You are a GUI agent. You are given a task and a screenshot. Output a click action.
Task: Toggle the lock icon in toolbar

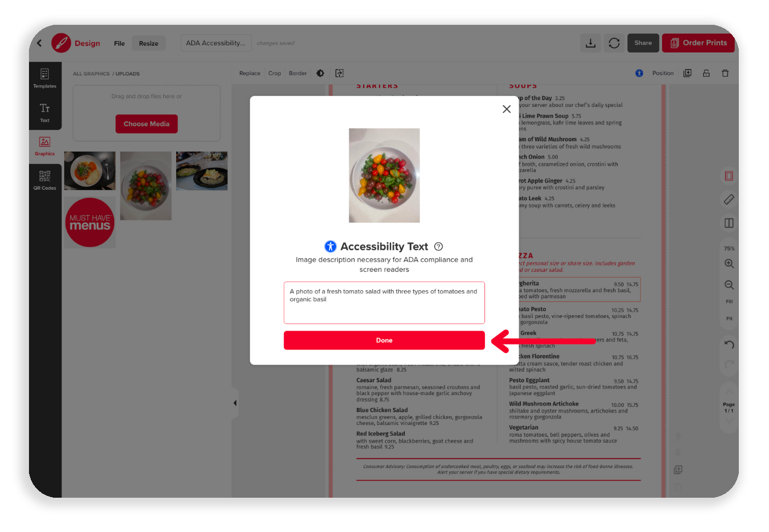coord(706,73)
